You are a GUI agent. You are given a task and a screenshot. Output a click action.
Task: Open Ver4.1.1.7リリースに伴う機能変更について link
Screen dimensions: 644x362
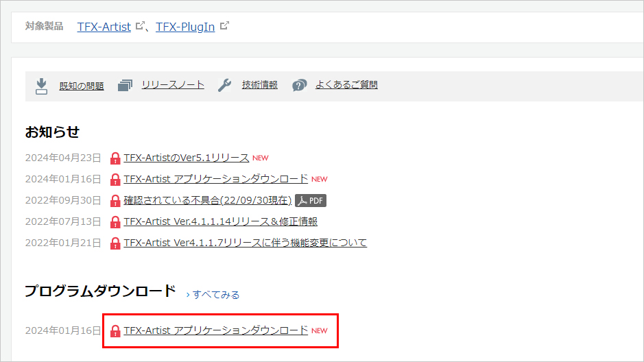[246, 243]
